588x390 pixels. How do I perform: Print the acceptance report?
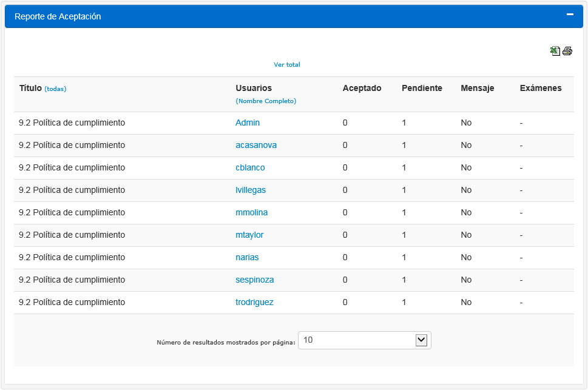(567, 51)
